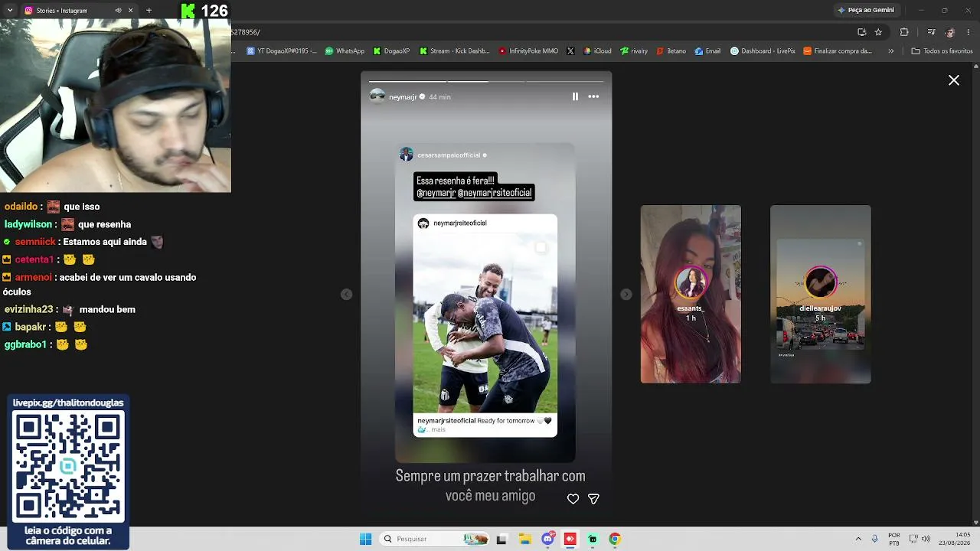Screen dimensions: 980x551
Task: Open a new browser tab
Action: [149, 11]
